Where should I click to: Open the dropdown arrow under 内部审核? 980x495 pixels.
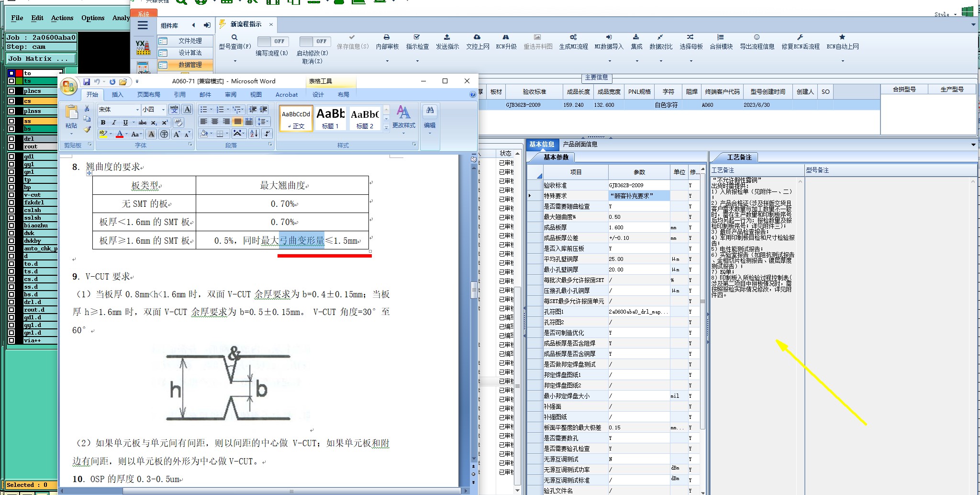tap(387, 61)
